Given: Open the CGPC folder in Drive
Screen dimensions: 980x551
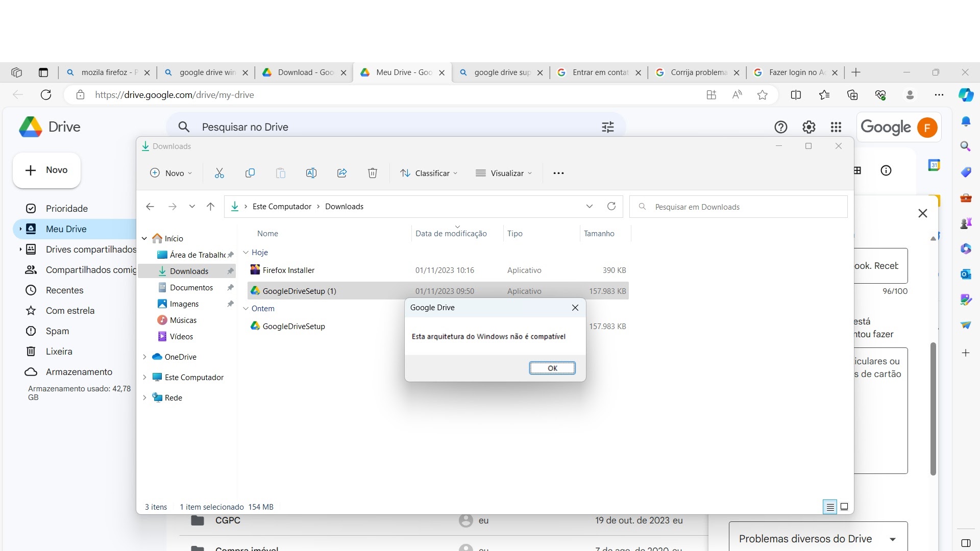Looking at the screenshot, I should [x=228, y=520].
